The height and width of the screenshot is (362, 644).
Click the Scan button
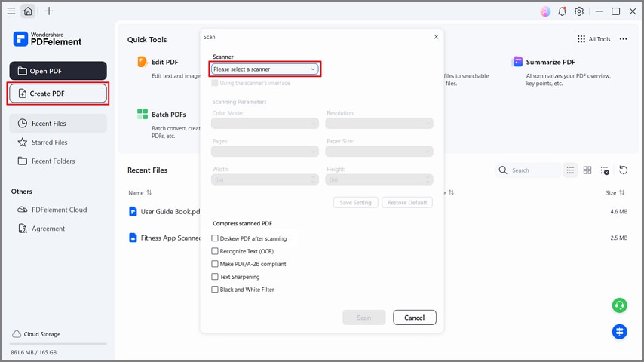(x=364, y=318)
